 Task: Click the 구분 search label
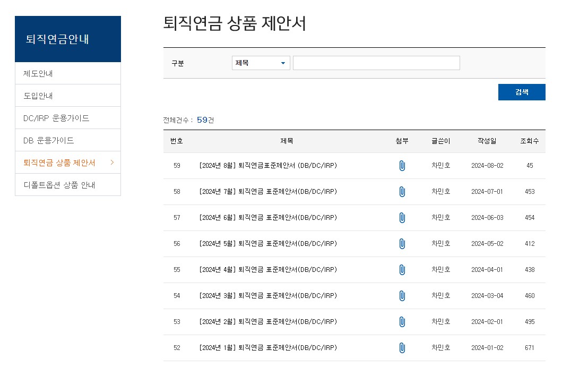tap(178, 63)
